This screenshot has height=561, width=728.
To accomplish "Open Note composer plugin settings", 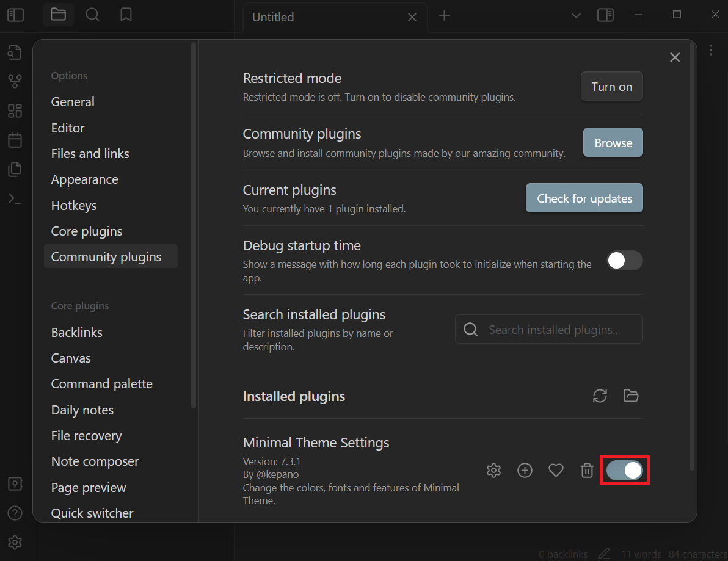I will 111,461.
